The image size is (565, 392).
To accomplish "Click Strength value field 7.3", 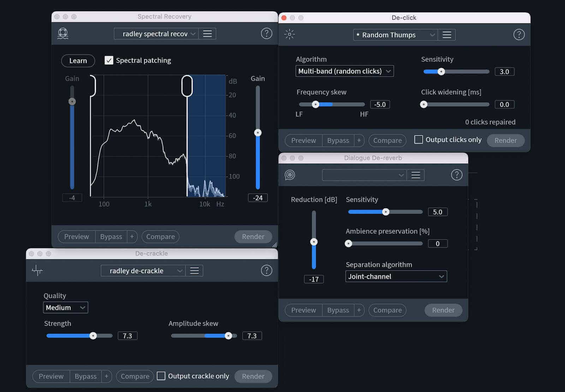I will click(x=127, y=336).
